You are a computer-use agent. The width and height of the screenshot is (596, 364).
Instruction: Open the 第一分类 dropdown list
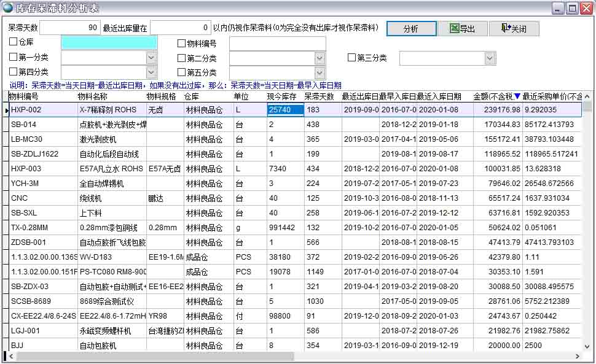pyautogui.click(x=151, y=58)
